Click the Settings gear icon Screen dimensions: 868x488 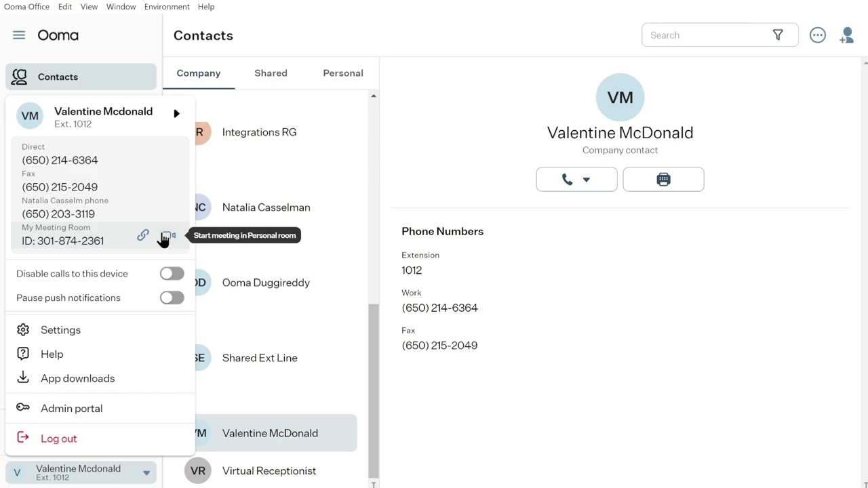(23, 330)
